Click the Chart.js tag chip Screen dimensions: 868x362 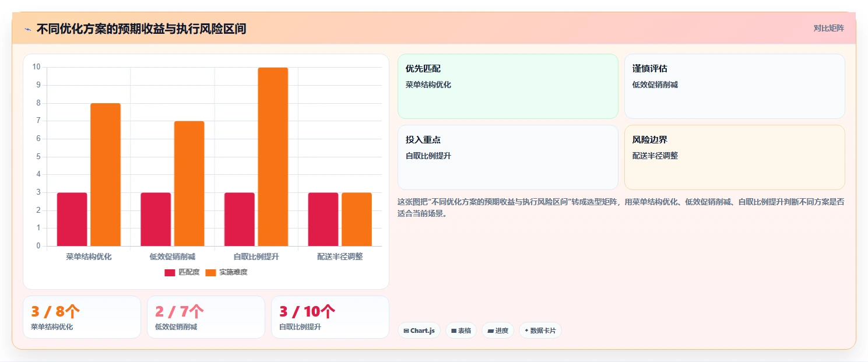[419, 331]
